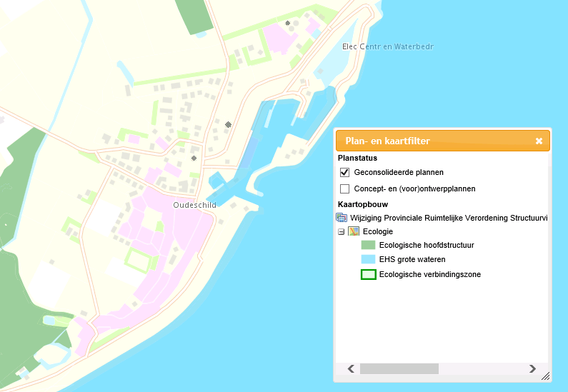Screen dimensions: 568x392
Task: Click the Elec Centr en Waterbedr map label
Action: [387, 46]
